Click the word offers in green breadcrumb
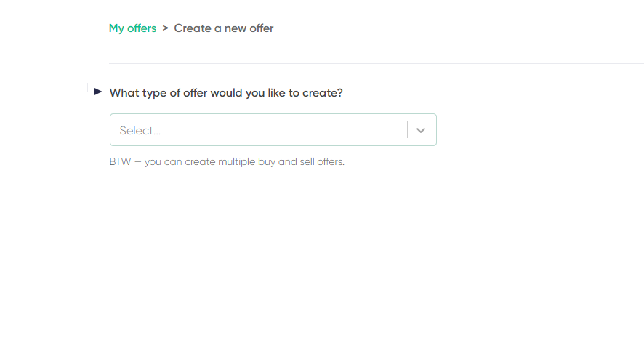Viewport: 644px width, 343px height. pos(142,28)
